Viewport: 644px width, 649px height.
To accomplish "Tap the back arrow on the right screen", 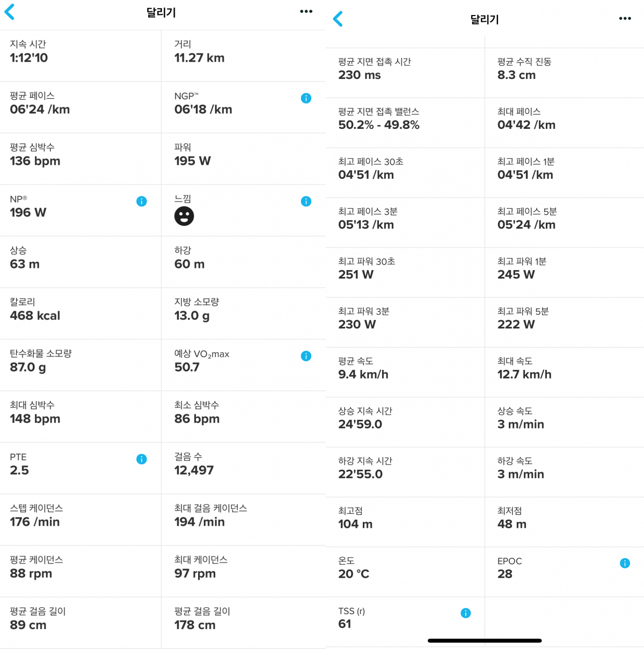I will pyautogui.click(x=338, y=19).
